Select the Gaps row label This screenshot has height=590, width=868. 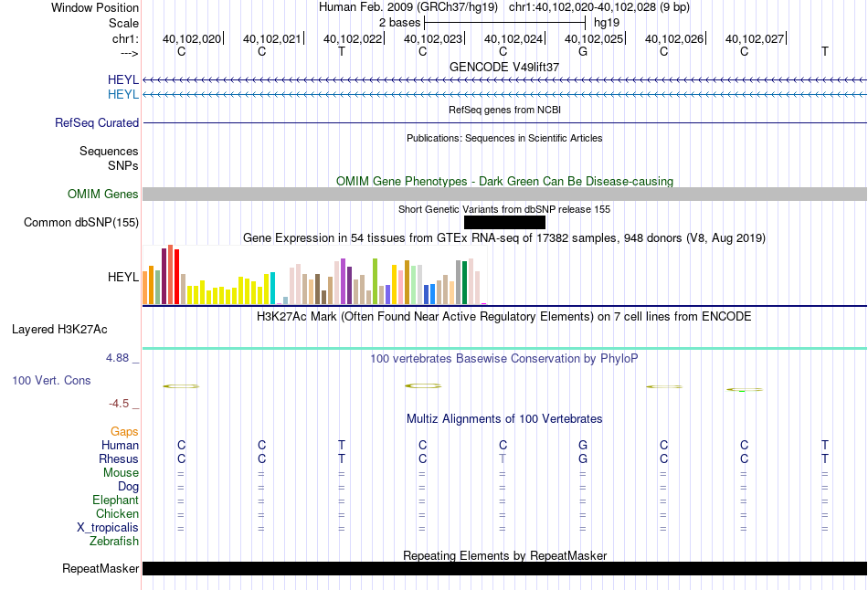click(124, 431)
